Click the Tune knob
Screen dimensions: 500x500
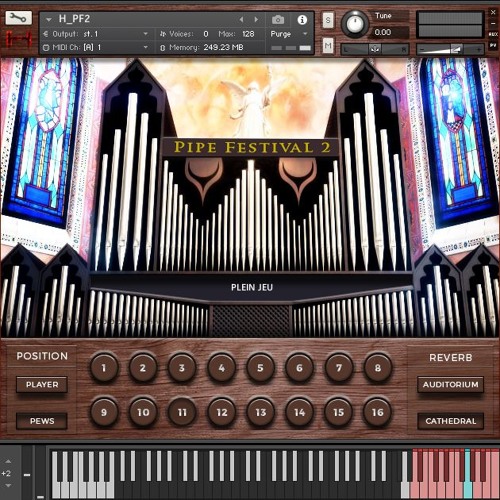(355, 24)
